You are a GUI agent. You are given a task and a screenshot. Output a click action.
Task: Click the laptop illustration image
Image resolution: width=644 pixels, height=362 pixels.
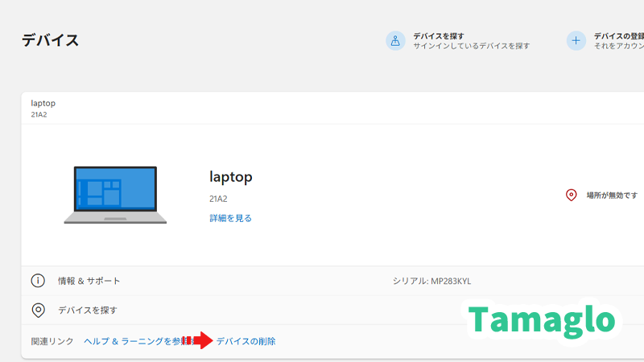115,195
